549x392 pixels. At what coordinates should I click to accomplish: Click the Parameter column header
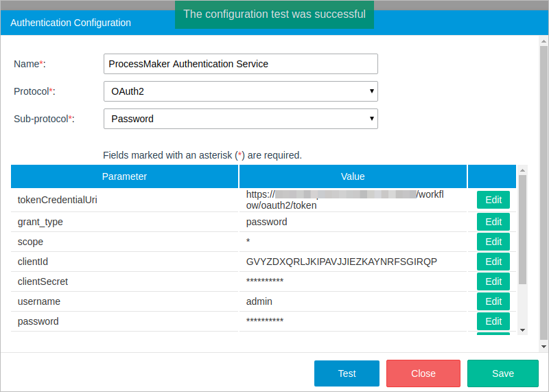coord(124,176)
